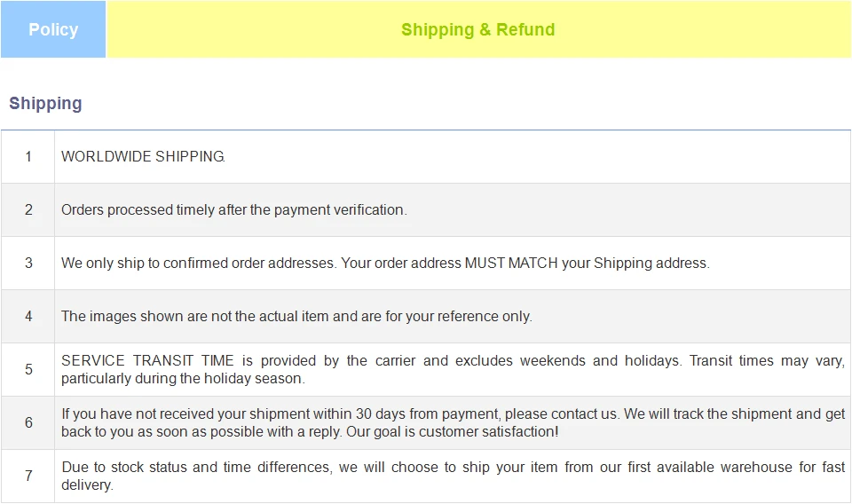Image resolution: width=852 pixels, height=504 pixels.
Task: Click the blue Policy tab
Action: click(x=53, y=29)
